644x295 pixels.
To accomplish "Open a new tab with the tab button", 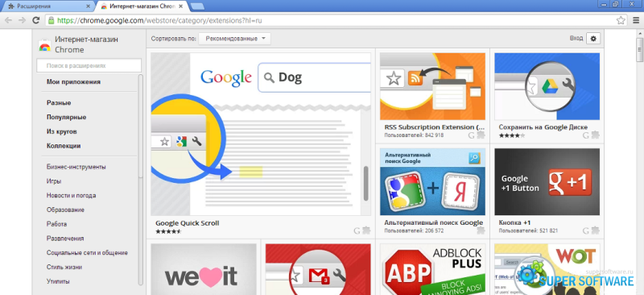I will [198, 6].
